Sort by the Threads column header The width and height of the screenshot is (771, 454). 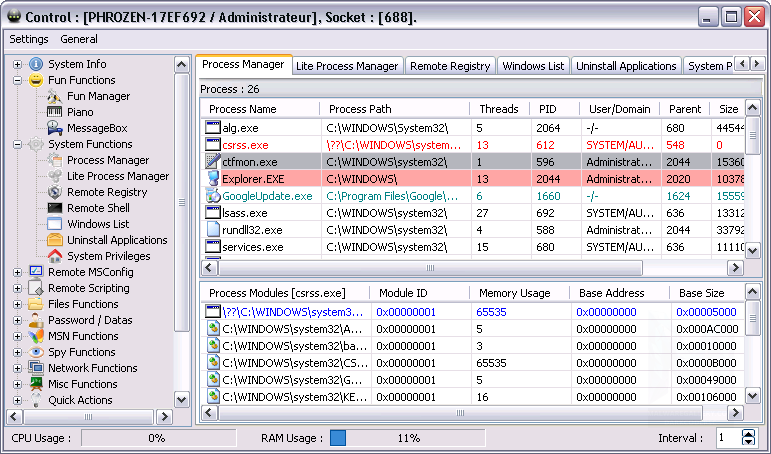(x=498, y=109)
